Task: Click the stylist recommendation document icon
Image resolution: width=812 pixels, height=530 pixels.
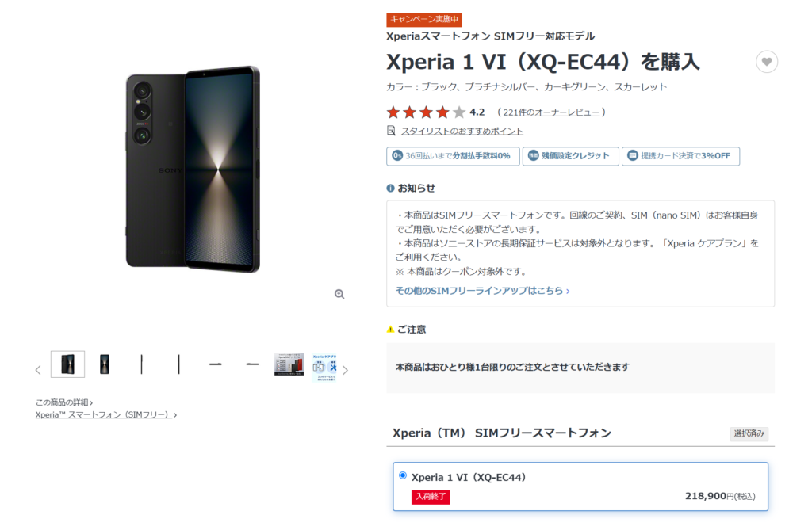Action: (x=392, y=131)
